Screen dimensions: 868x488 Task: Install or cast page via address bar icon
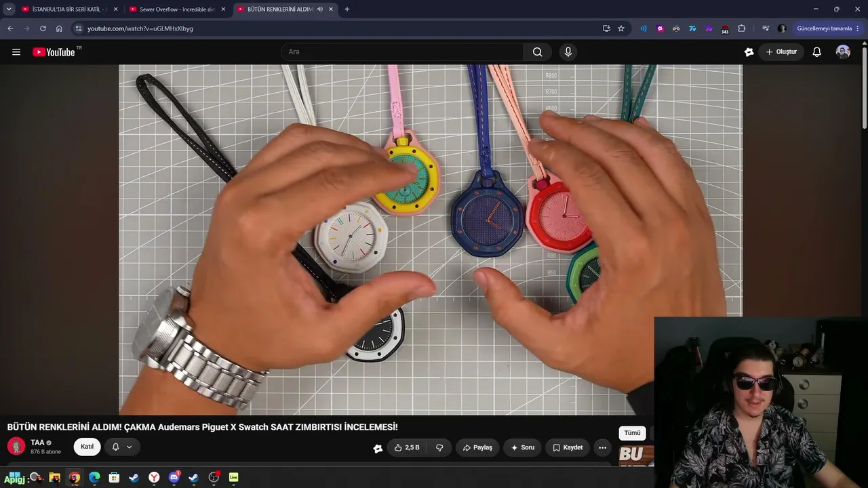tap(606, 28)
